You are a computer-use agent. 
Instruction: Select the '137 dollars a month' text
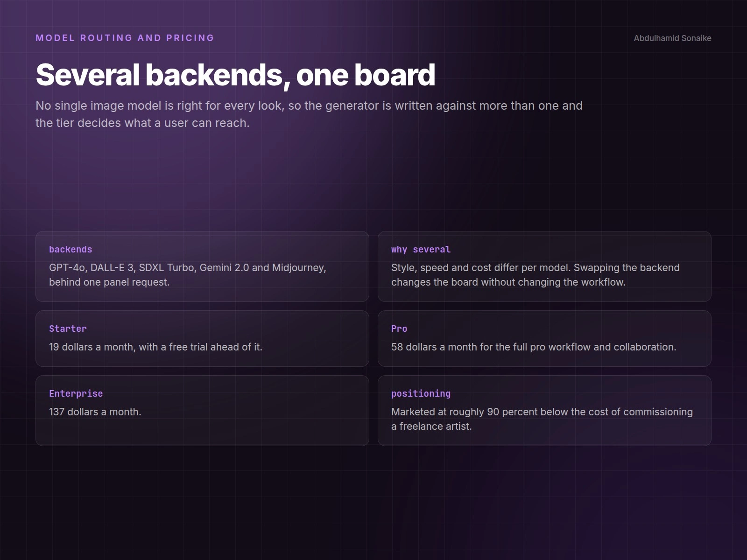95,412
